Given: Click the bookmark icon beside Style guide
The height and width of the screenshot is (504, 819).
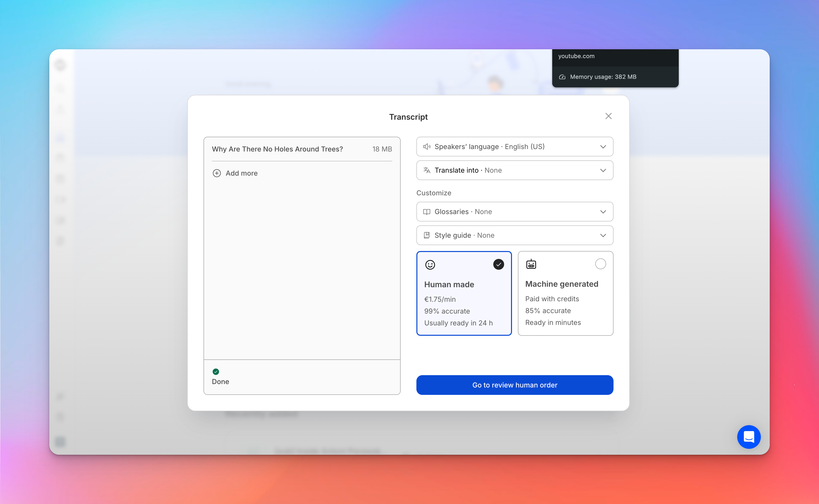Looking at the screenshot, I should tap(427, 235).
